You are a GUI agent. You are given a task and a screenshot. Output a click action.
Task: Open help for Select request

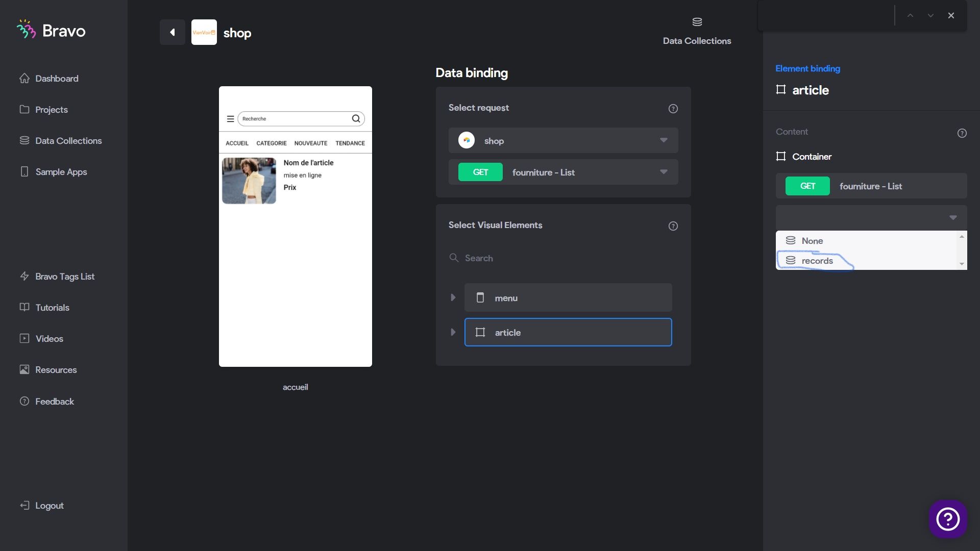pyautogui.click(x=673, y=109)
